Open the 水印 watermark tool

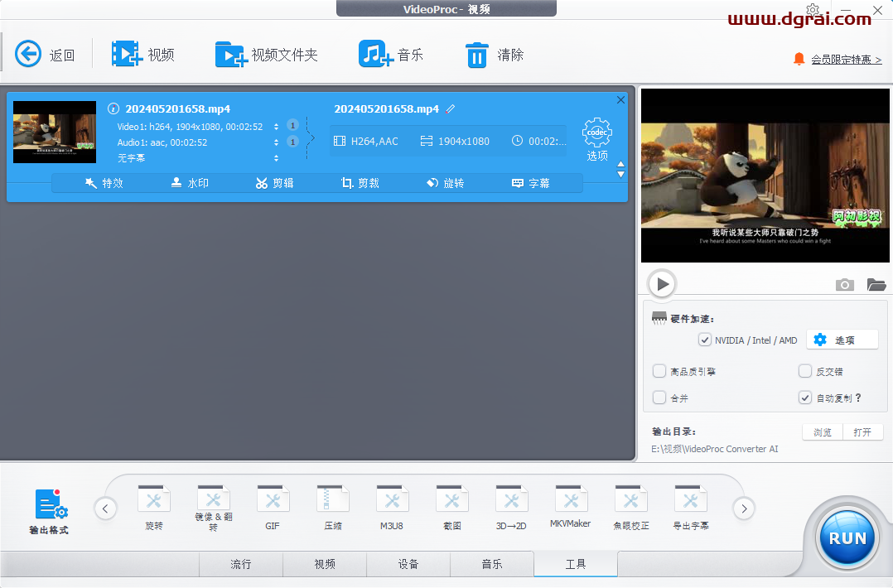[x=191, y=183]
